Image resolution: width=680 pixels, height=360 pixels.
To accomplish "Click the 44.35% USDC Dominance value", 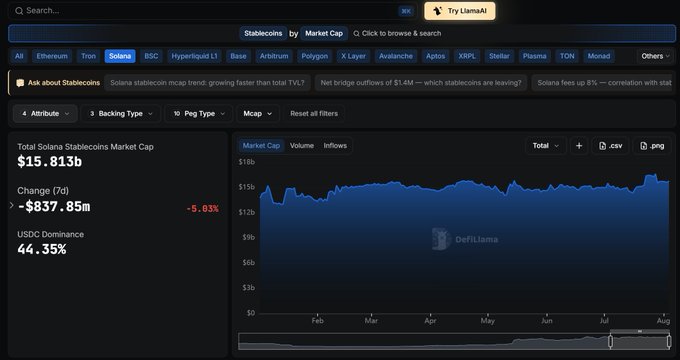I will (x=42, y=249).
